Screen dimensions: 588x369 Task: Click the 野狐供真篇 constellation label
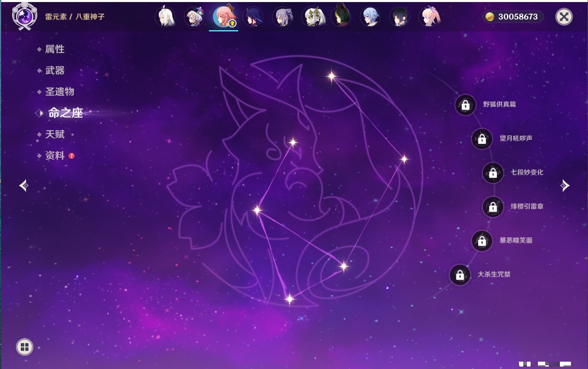[x=499, y=104]
